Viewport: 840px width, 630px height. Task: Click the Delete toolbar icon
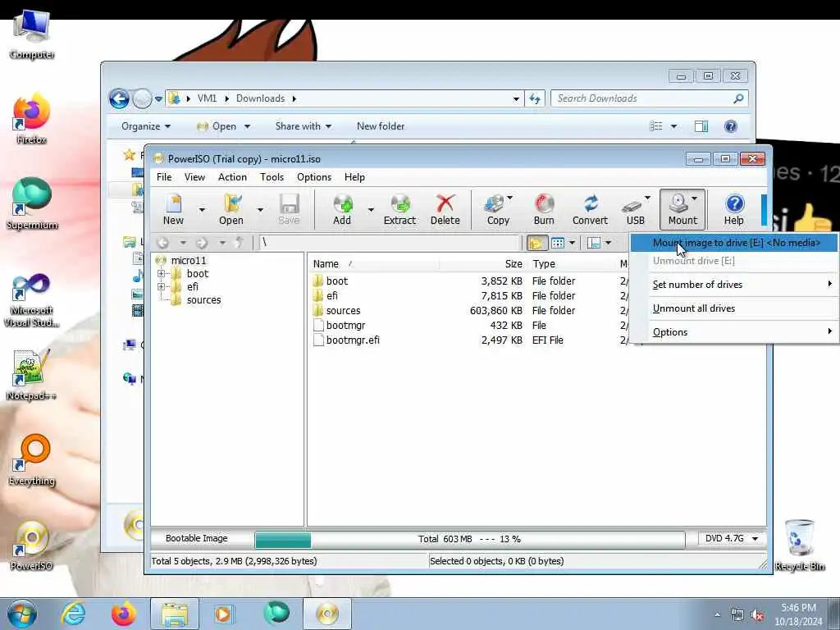click(445, 209)
